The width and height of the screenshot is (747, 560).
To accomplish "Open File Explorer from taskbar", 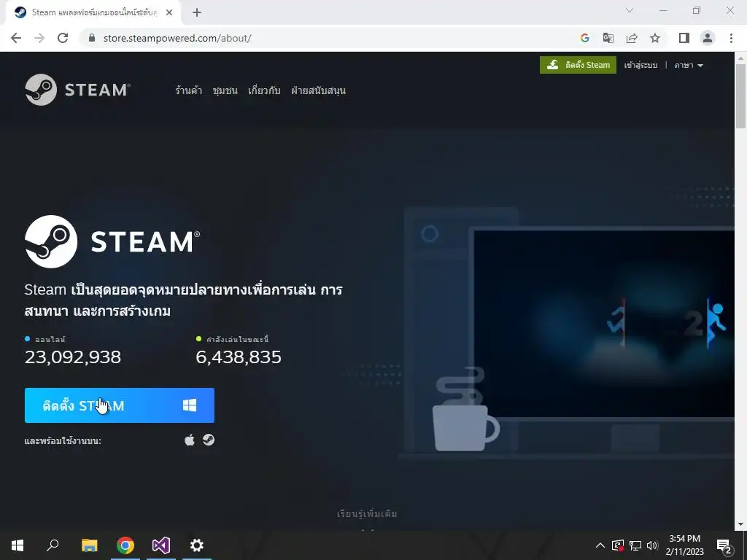I will point(90,545).
